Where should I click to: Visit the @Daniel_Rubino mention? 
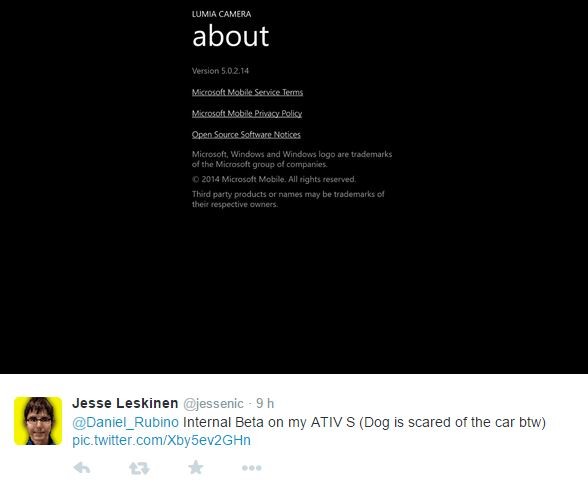coord(125,423)
